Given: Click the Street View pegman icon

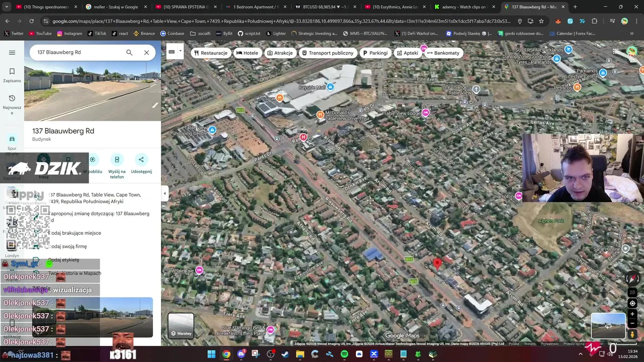Looking at the screenshot, I should [x=632, y=334].
